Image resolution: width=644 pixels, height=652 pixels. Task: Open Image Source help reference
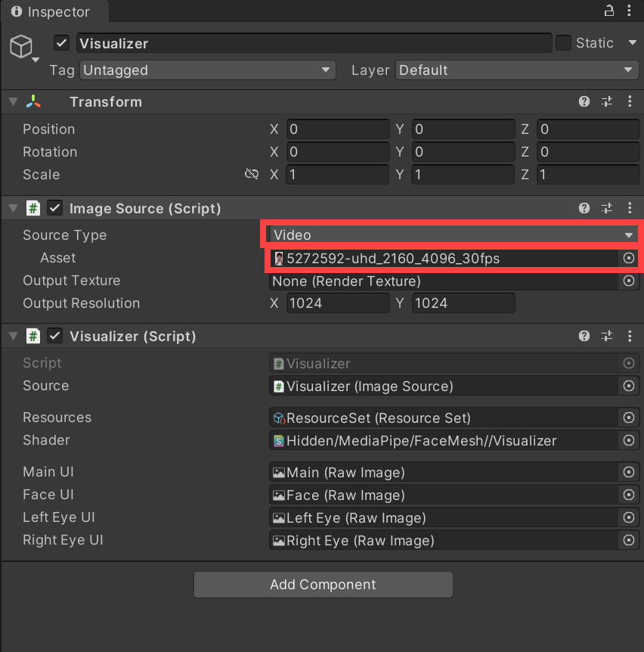[x=584, y=208]
